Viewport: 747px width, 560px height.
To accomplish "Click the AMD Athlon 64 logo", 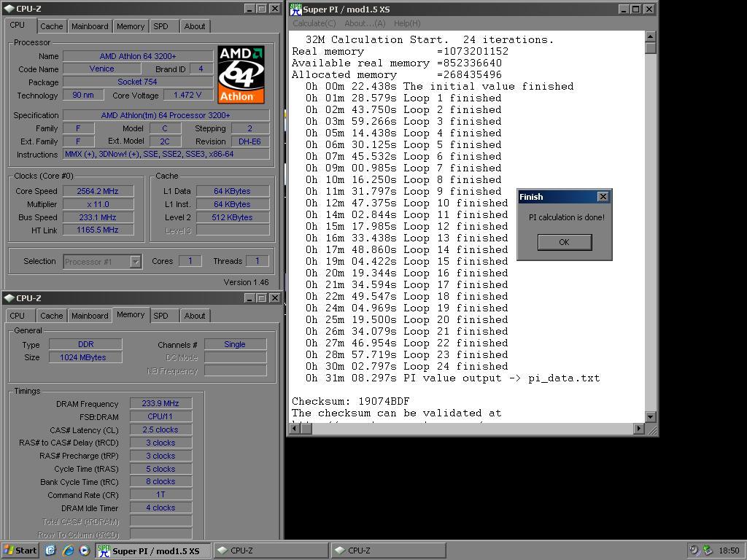I will coord(241,74).
